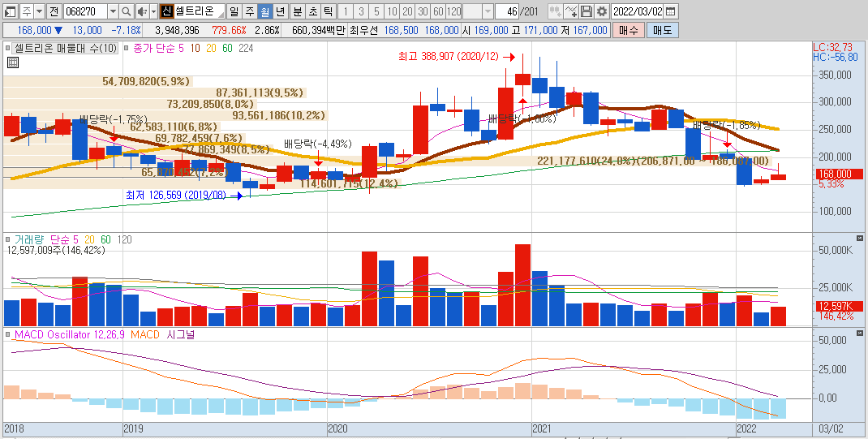
Task: Click the date field 2022/03/02
Action: [x=638, y=11]
